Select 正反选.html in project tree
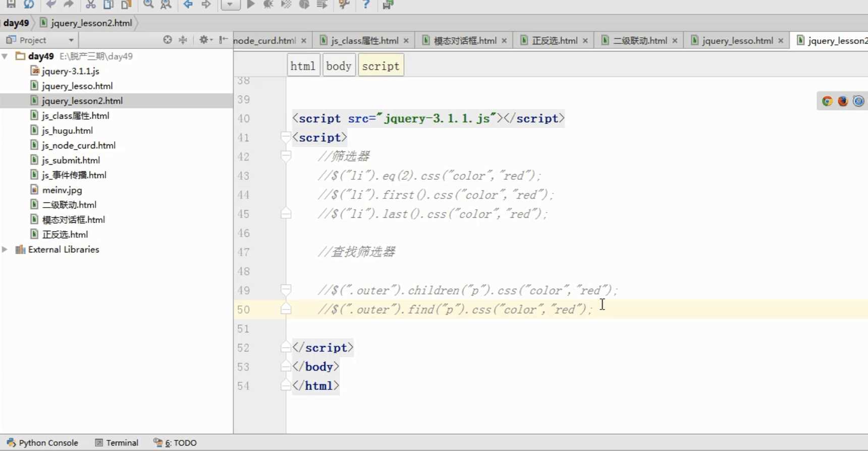 [x=59, y=234]
